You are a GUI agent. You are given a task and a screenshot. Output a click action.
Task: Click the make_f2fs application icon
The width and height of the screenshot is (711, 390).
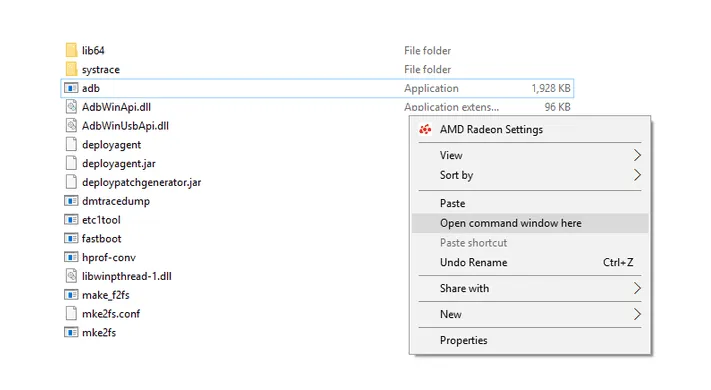point(71,295)
